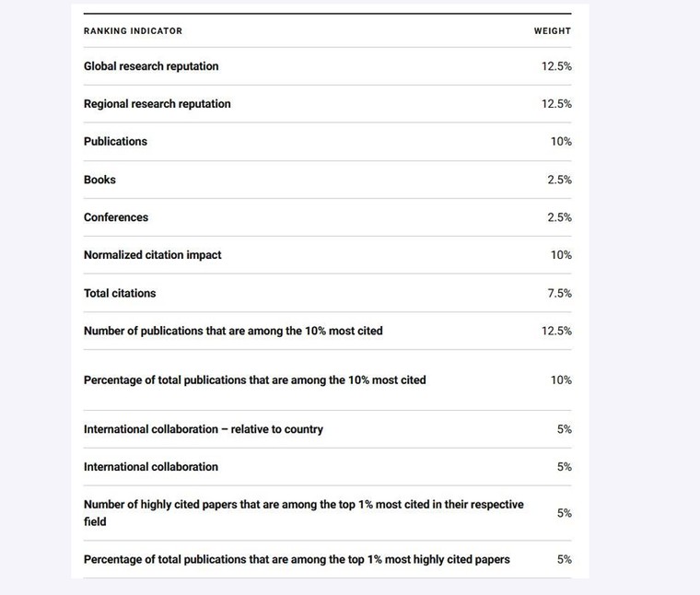Click the Weight column header

tap(552, 31)
